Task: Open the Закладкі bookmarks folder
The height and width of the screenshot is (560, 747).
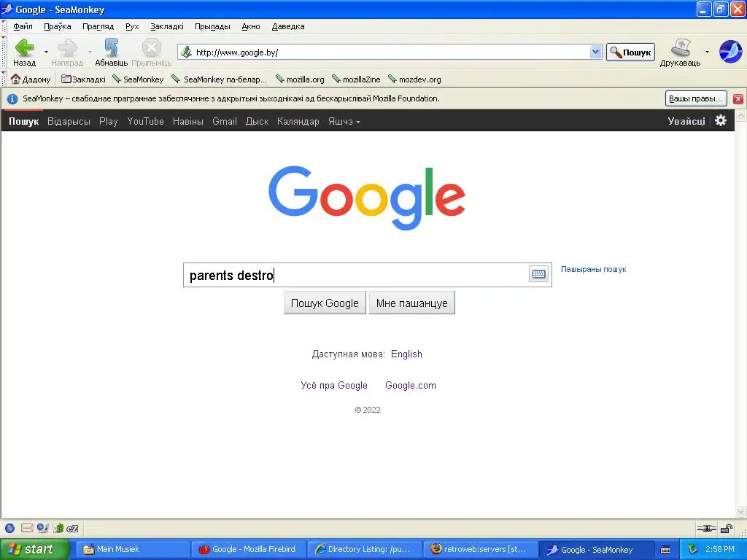Action: 83,79
